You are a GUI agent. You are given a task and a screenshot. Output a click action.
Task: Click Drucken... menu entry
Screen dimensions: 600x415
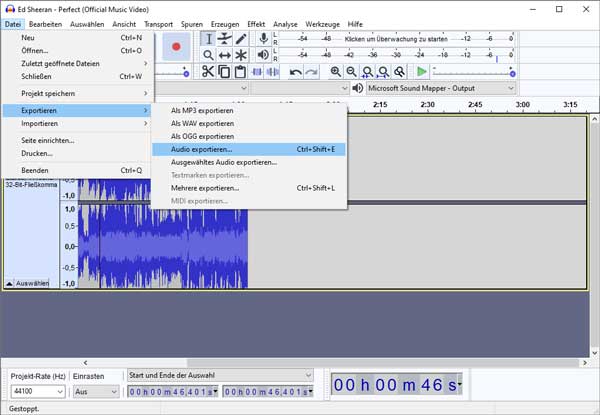tap(77, 153)
